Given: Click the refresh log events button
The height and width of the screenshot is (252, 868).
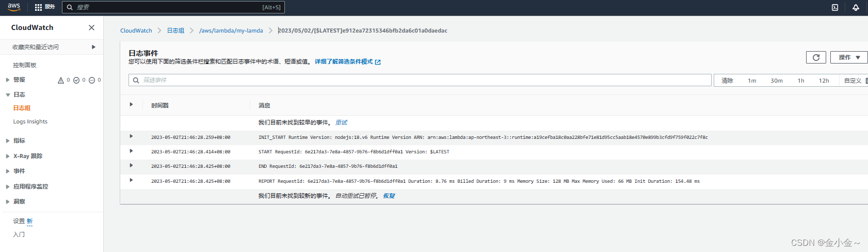Looking at the screenshot, I should click(816, 57).
